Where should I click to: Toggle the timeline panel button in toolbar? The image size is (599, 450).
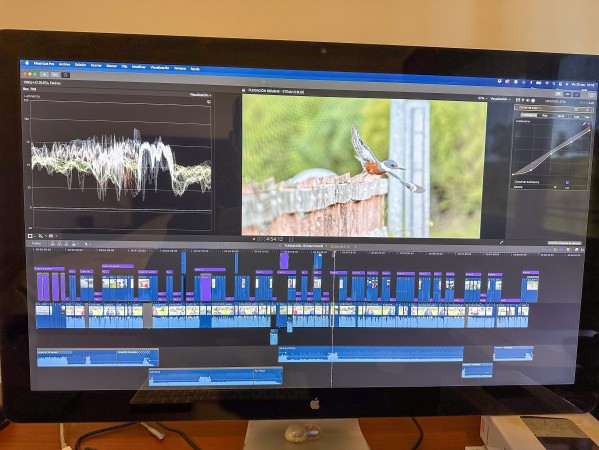click(567, 94)
